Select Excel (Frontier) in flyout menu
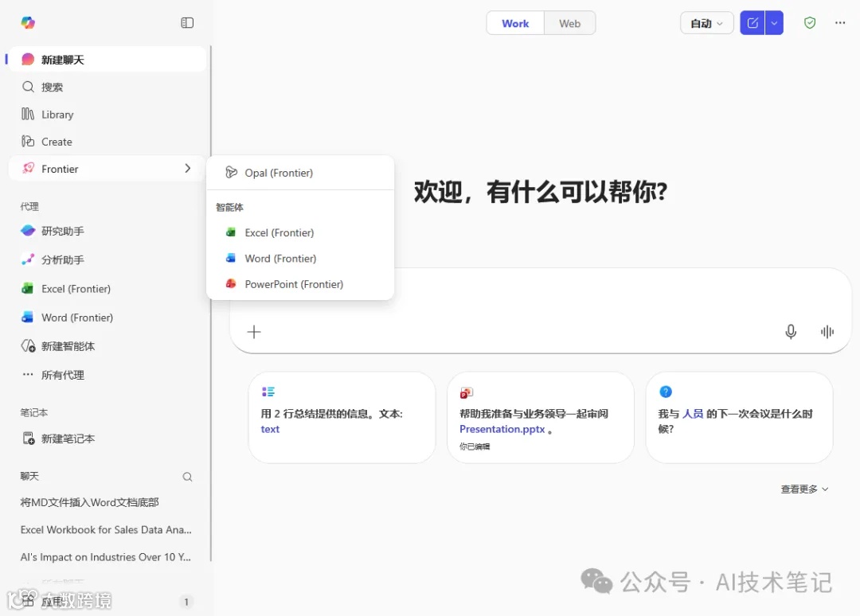The image size is (860, 616). click(x=300, y=232)
